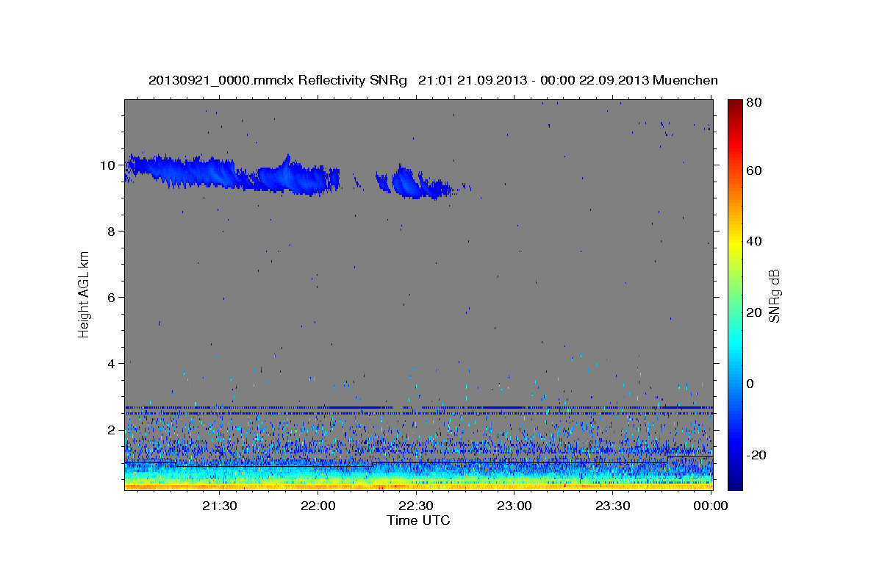Click the orange high-SNR band at the plot bottom
882x588 pixels.
pos(418,486)
